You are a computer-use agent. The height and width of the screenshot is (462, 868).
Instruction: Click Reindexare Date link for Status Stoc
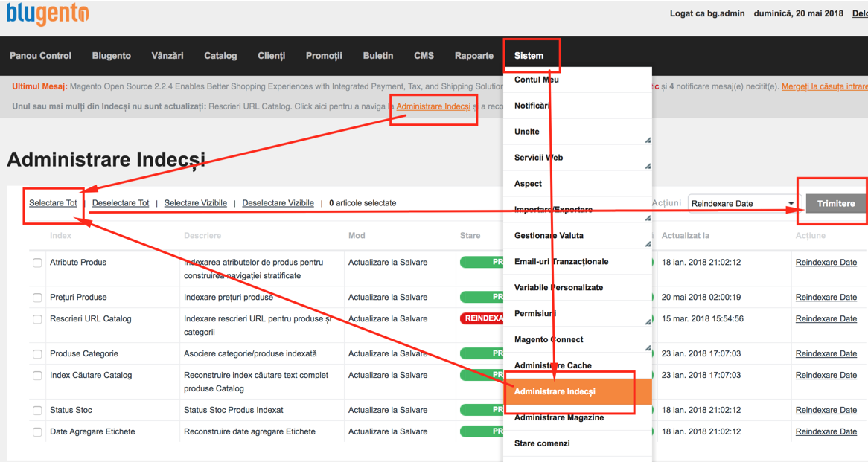click(826, 410)
